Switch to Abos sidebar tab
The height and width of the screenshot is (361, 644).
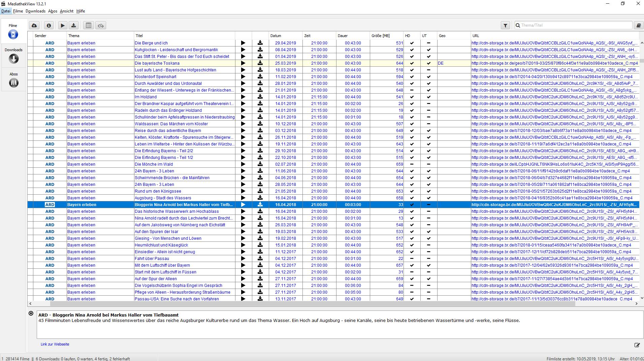click(x=13, y=80)
